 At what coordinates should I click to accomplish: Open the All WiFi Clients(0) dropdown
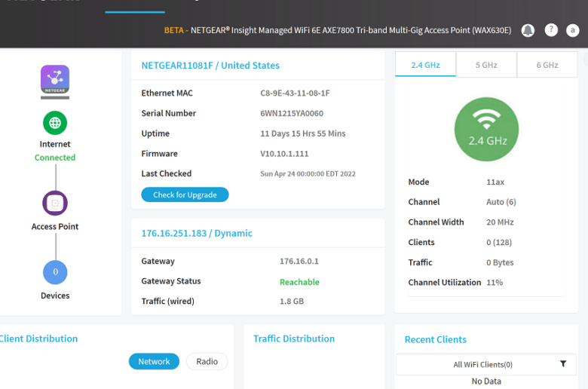click(x=486, y=364)
